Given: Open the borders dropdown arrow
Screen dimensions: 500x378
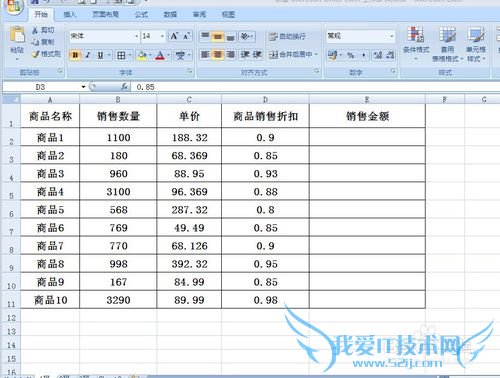Looking at the screenshot, I should pos(130,55).
